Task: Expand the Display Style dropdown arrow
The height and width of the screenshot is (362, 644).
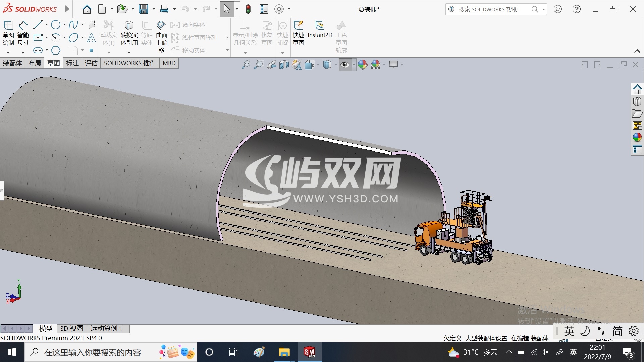Action: [x=335, y=65]
